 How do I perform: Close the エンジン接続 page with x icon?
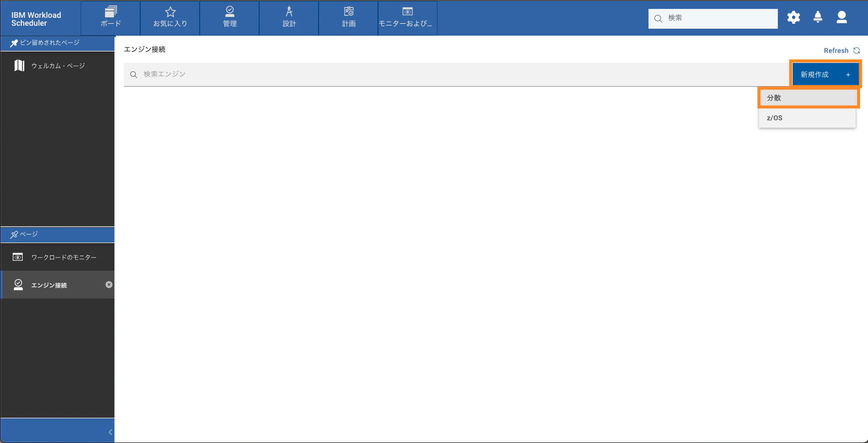point(109,285)
